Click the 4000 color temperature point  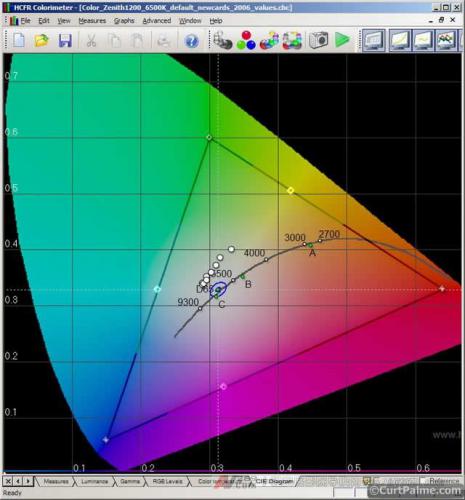tap(266, 259)
